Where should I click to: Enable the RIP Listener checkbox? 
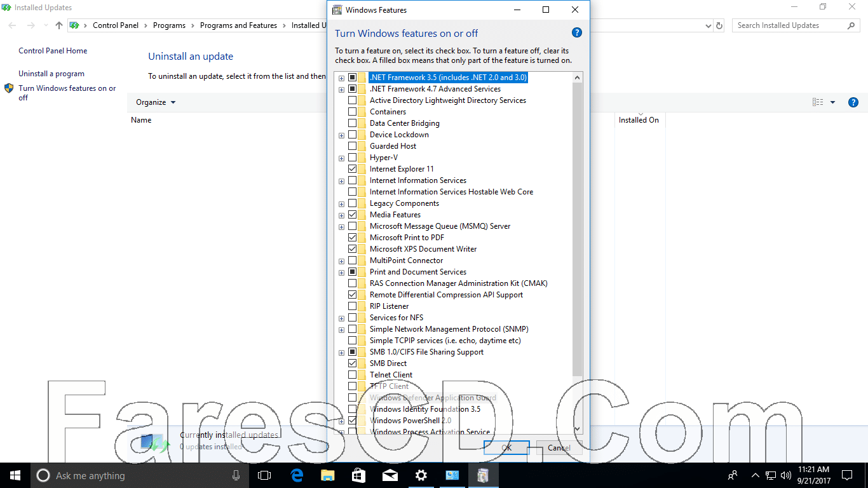click(x=352, y=306)
